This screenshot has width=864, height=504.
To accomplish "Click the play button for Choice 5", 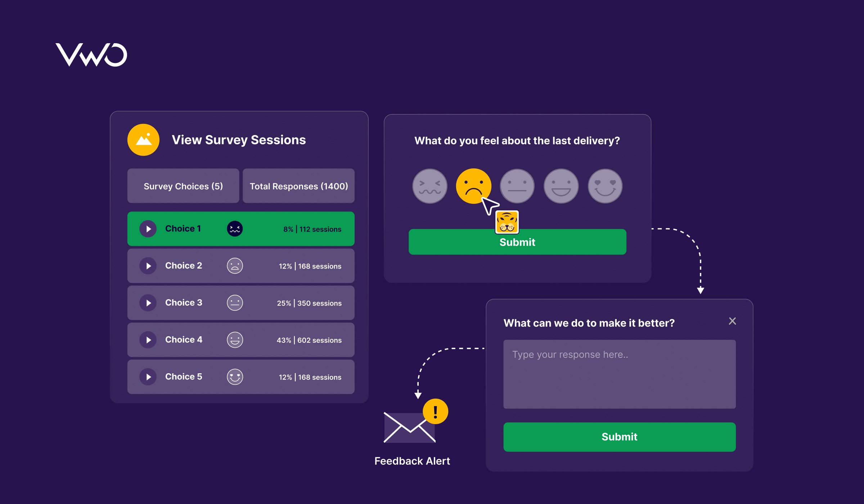I will coord(149,377).
